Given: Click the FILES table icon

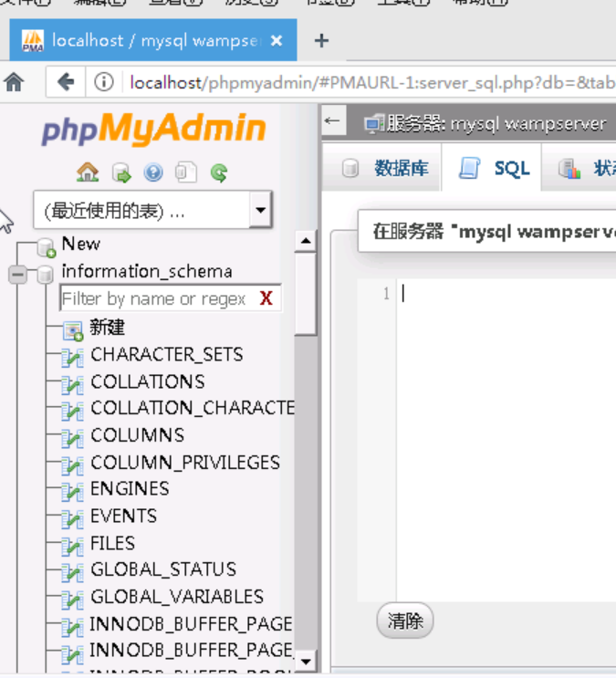Looking at the screenshot, I should [x=72, y=546].
